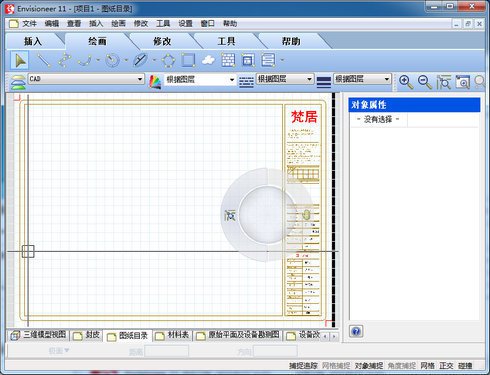Select the Polygon drawing tool
The image size is (490, 375).
(x=168, y=60)
